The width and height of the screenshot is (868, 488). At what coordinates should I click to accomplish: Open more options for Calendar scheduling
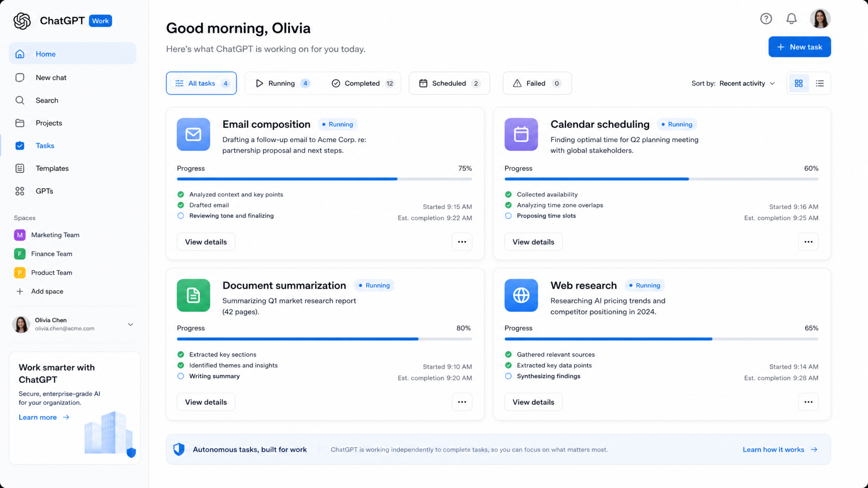(x=808, y=242)
